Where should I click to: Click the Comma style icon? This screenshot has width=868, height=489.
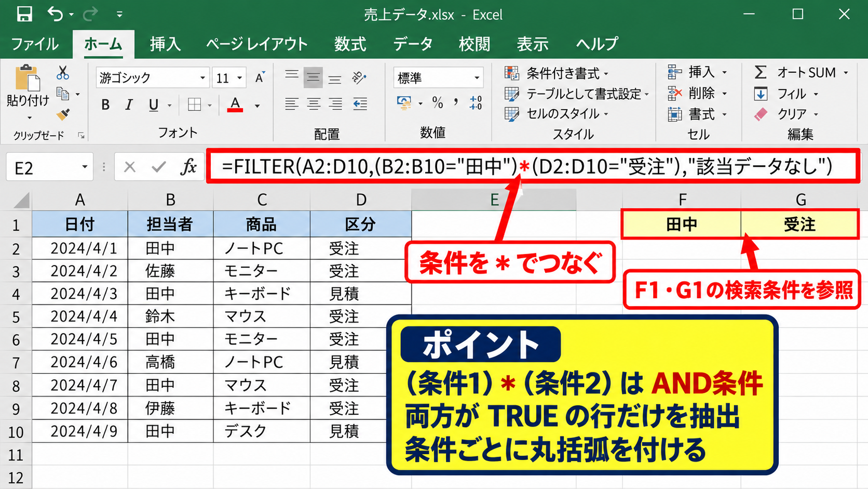tap(456, 102)
